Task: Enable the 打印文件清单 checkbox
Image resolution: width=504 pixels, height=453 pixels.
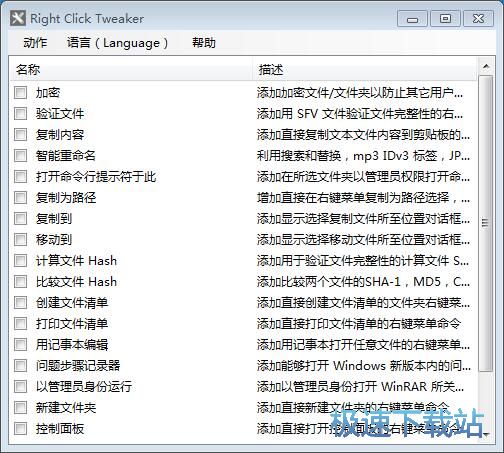Action: 20,324
